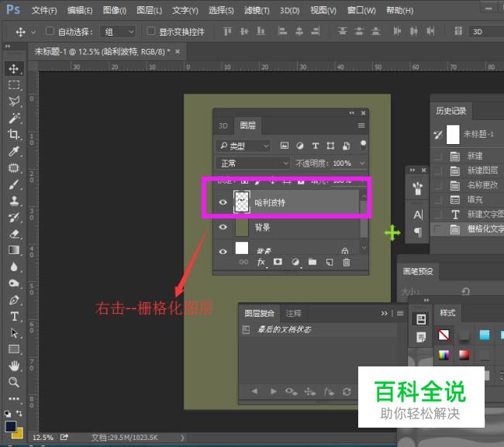The width and height of the screenshot is (504, 447).
Task: Select the Pen tool
Action: pyautogui.click(x=13, y=301)
